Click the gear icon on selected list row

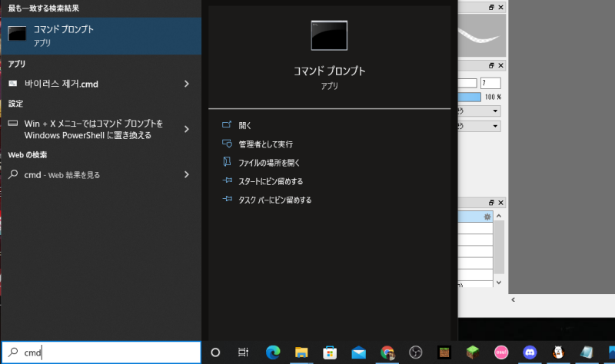(x=487, y=217)
